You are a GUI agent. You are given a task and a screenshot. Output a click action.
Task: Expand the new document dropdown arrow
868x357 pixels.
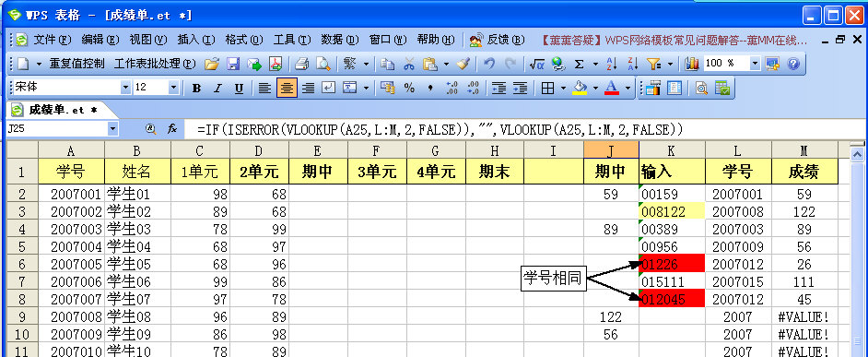(x=39, y=65)
